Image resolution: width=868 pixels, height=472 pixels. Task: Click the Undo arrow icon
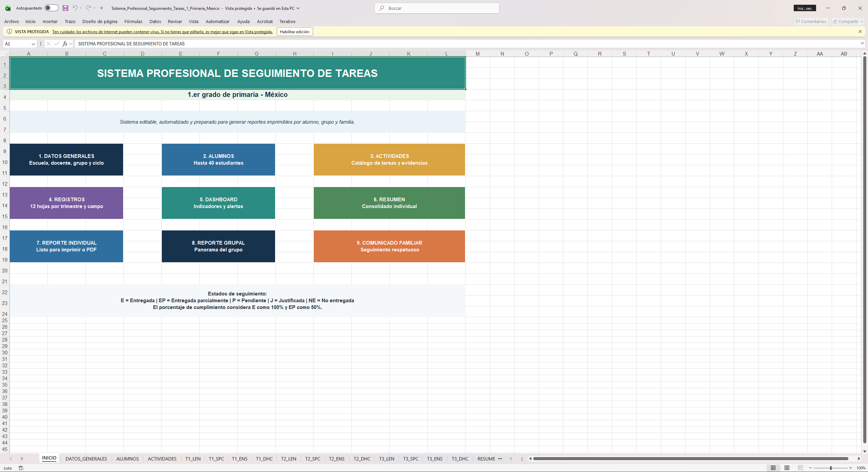pos(75,8)
